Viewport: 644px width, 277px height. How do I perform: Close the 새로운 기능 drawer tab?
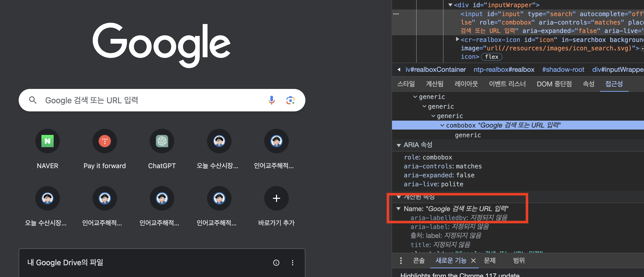[x=473, y=261]
